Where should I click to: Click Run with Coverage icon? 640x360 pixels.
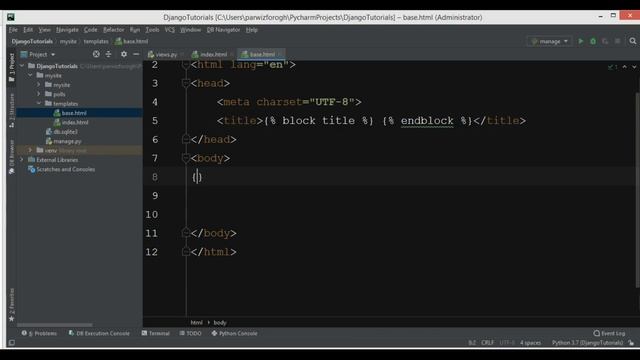(605, 41)
